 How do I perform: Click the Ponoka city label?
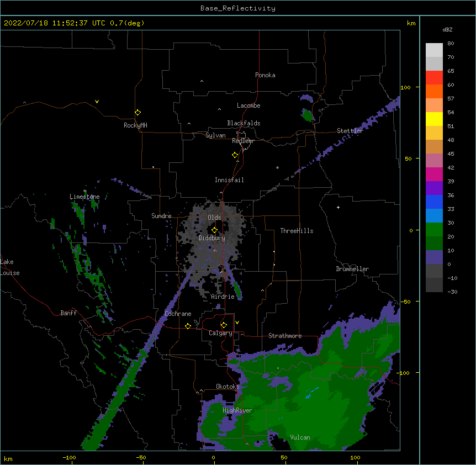(x=265, y=75)
